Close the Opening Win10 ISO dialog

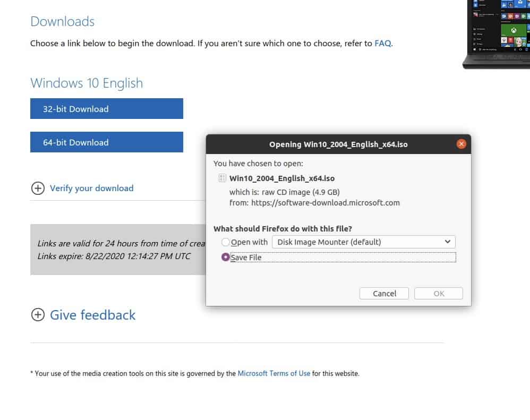point(461,144)
